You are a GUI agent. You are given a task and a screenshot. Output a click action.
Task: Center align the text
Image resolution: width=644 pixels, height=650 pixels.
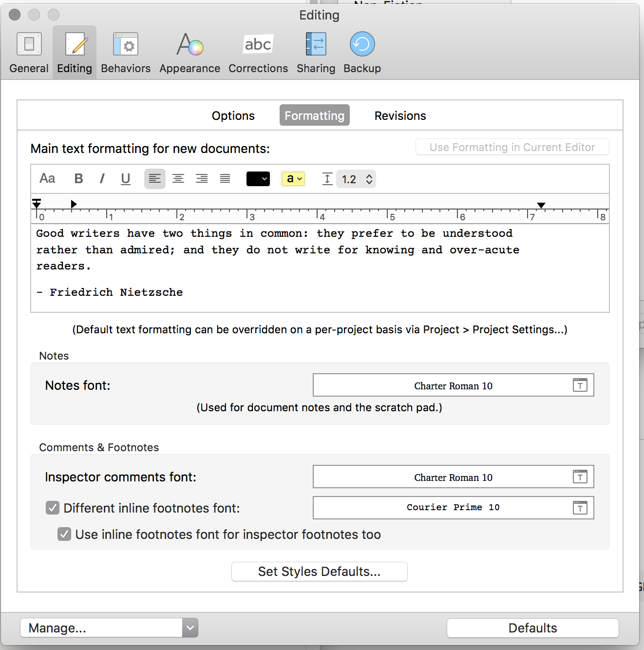(178, 179)
